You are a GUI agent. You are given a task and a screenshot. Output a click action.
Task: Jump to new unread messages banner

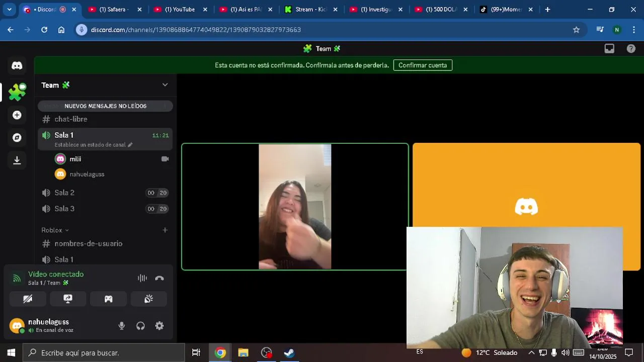[106, 106]
